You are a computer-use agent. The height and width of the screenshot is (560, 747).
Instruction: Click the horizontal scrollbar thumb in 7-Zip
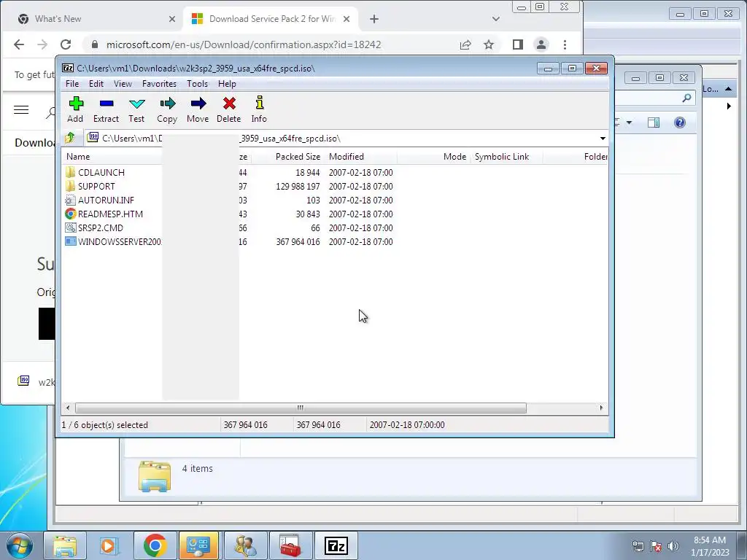[301, 408]
